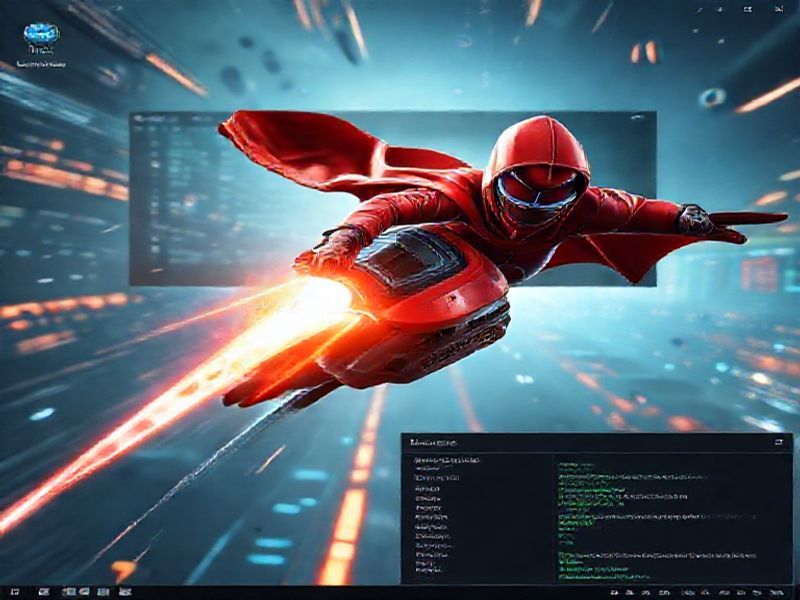This screenshot has width=800, height=600.
Task: Open the blue desktop shortcut icon
Action: tap(41, 35)
